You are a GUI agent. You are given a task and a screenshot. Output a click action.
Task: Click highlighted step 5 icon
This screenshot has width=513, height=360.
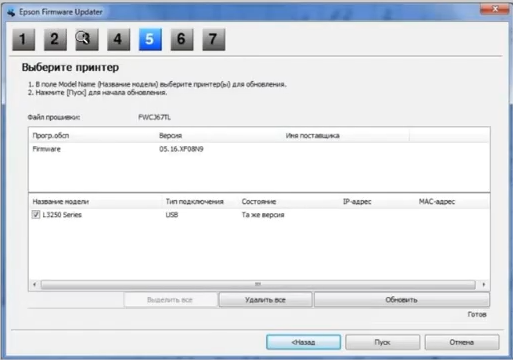(150, 39)
